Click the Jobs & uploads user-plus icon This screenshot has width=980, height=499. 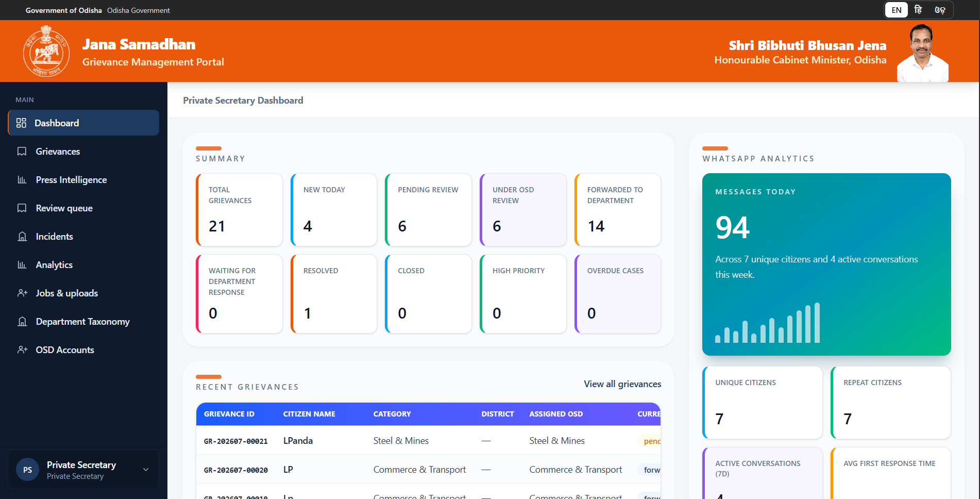[22, 293]
